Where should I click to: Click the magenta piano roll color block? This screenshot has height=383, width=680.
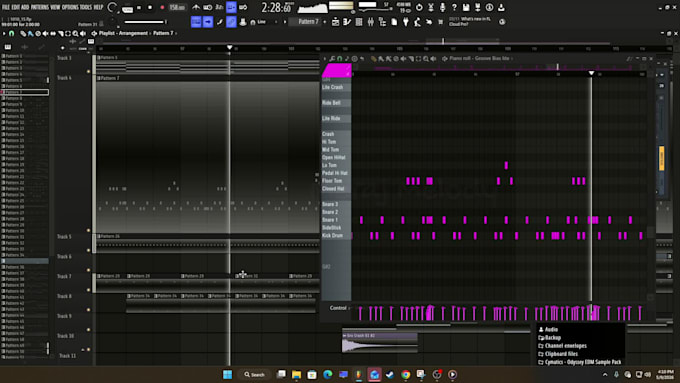pos(337,71)
